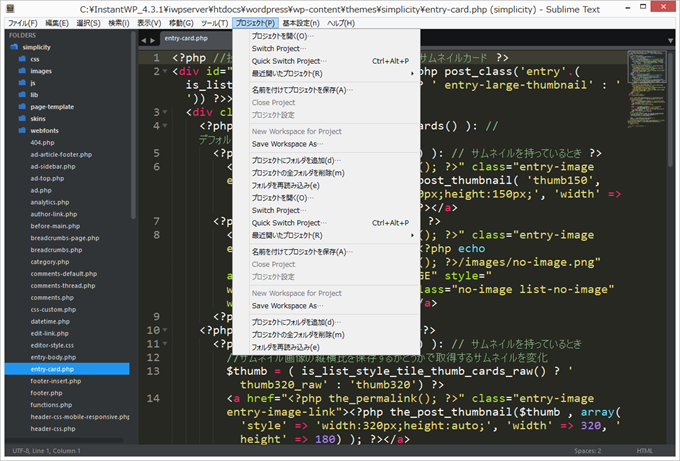The height and width of the screenshot is (461, 680).
Task: Open edit-link.php file
Action: (49, 333)
